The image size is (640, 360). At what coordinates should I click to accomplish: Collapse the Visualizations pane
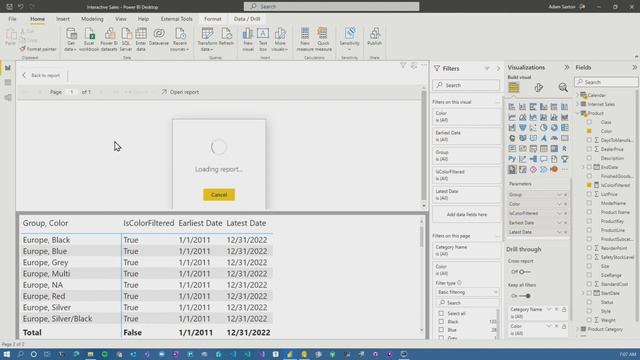567,67
